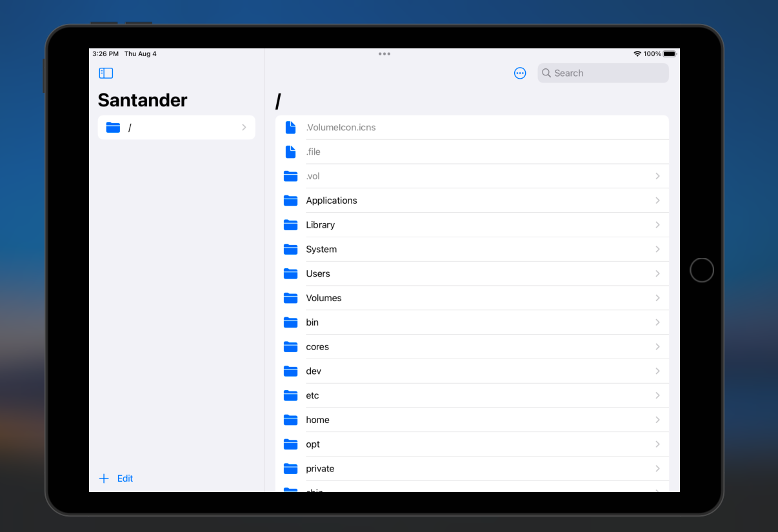Click the cores folder icon

coord(291,347)
